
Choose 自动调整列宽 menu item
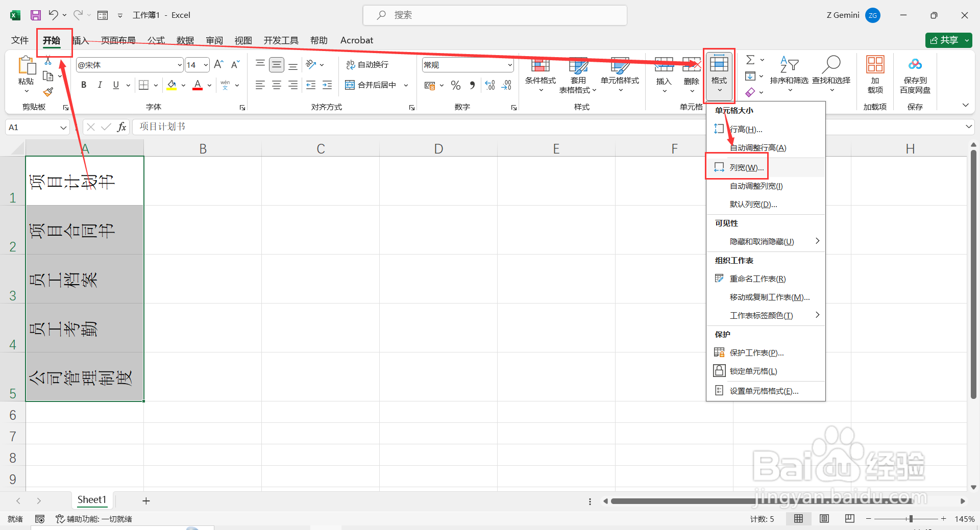click(x=766, y=186)
